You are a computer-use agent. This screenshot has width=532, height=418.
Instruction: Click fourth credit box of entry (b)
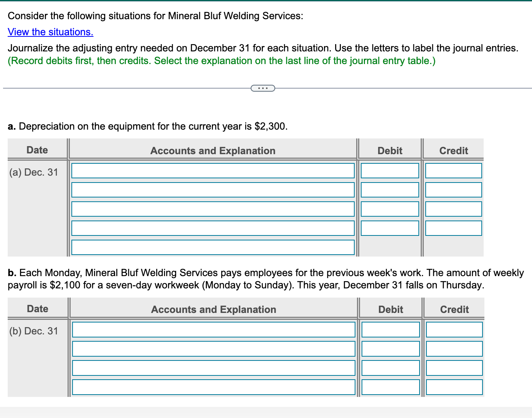(454, 387)
